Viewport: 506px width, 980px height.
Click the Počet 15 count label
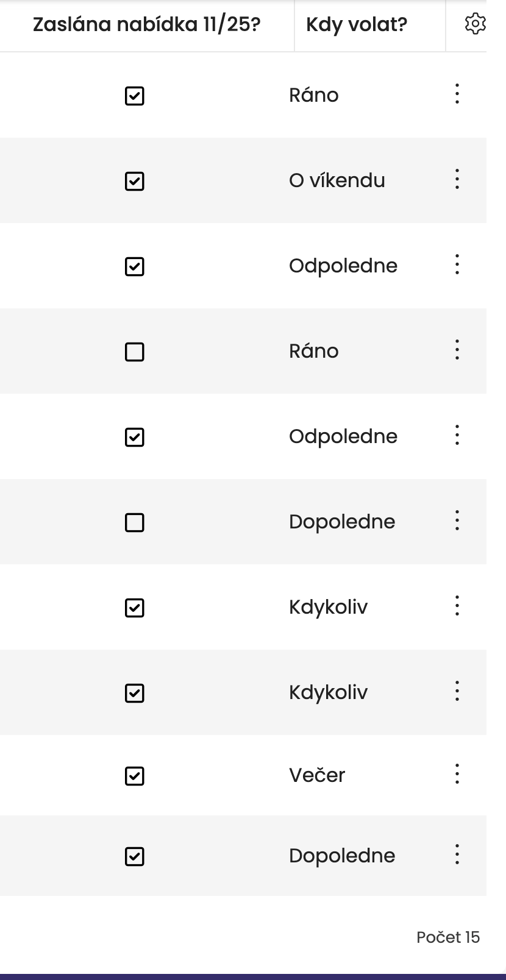(x=448, y=937)
